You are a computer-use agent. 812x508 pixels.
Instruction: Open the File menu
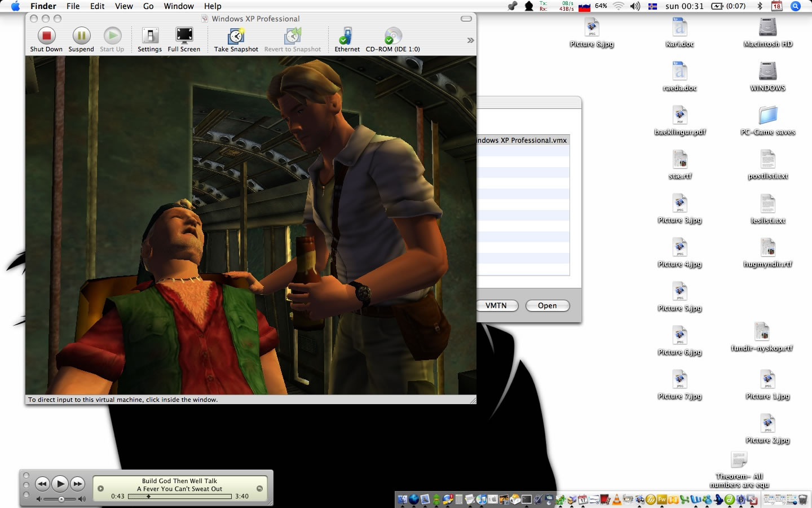click(73, 6)
